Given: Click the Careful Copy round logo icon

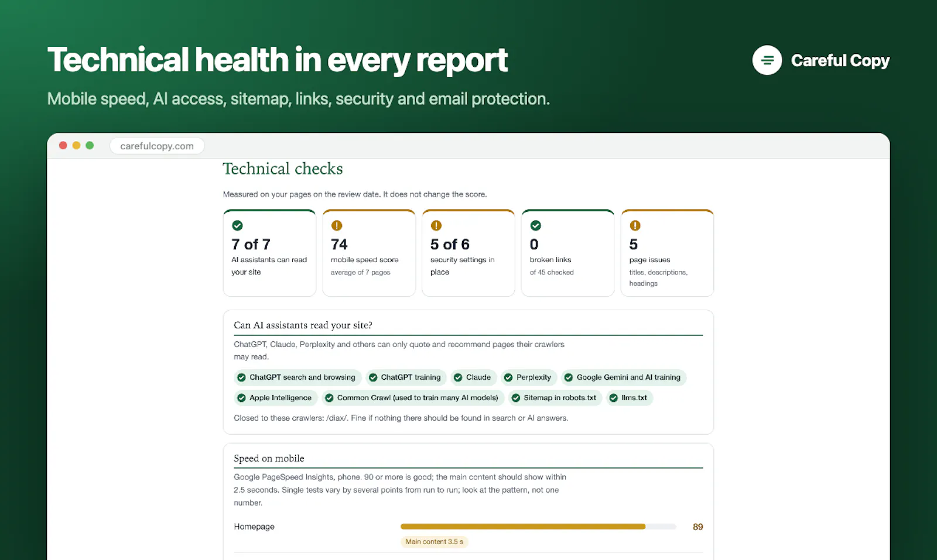Looking at the screenshot, I should 767,60.
